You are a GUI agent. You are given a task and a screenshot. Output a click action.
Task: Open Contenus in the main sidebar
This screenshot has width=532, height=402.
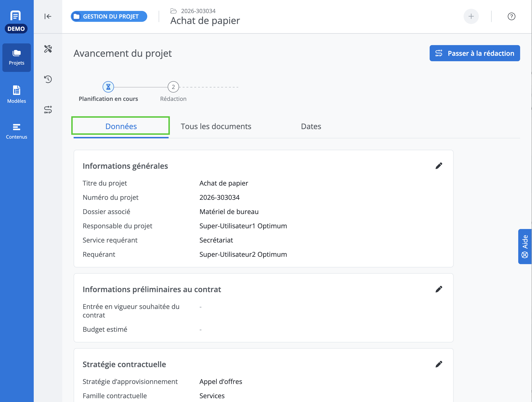point(17,131)
